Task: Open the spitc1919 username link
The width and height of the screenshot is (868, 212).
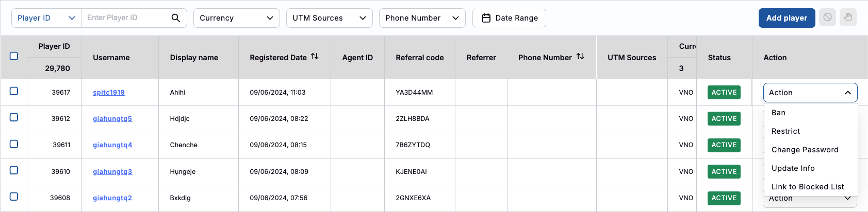Action: [109, 93]
